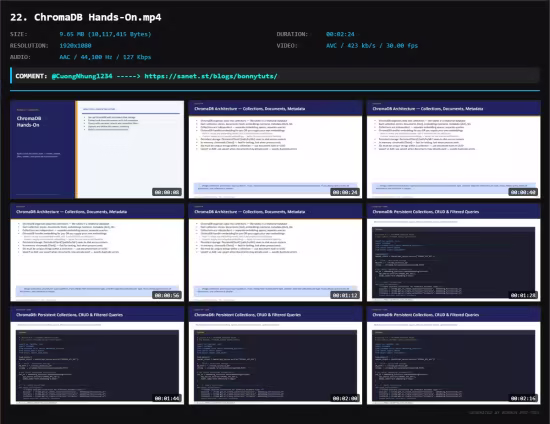
Task: Click the 'DURATION:' label
Action: tap(292, 34)
